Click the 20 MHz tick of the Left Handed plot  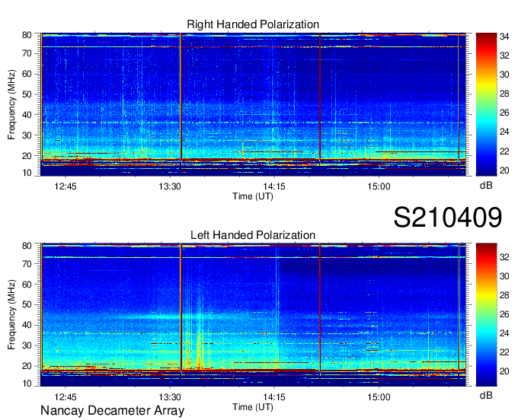click(x=27, y=366)
